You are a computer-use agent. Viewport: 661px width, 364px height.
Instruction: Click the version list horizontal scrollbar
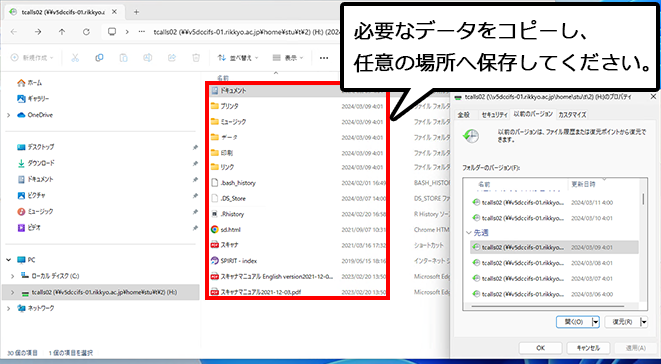click(548, 307)
